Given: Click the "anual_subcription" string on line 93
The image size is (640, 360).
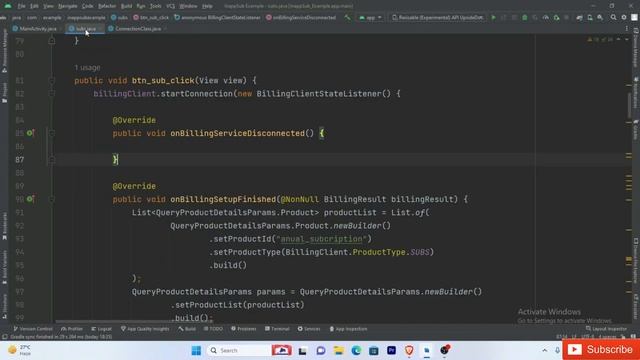Looking at the screenshot, I should [322, 239].
